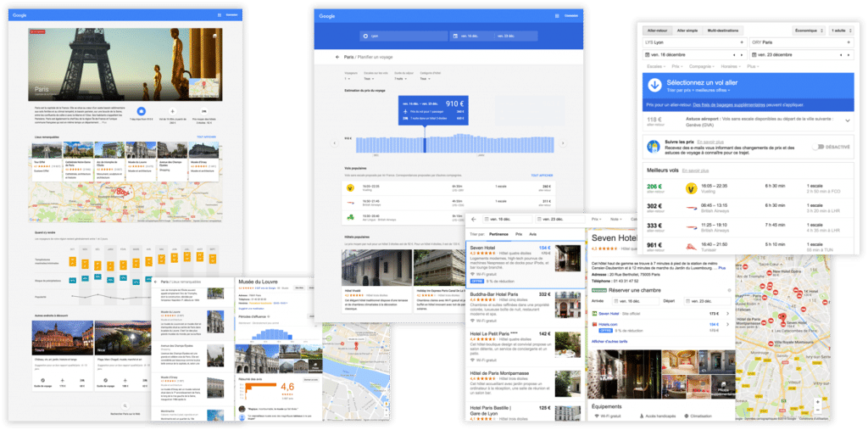Click the back arrow beside Paris / Planifier un voyage
Viewport: 868px width, 430px height.
click(x=337, y=57)
